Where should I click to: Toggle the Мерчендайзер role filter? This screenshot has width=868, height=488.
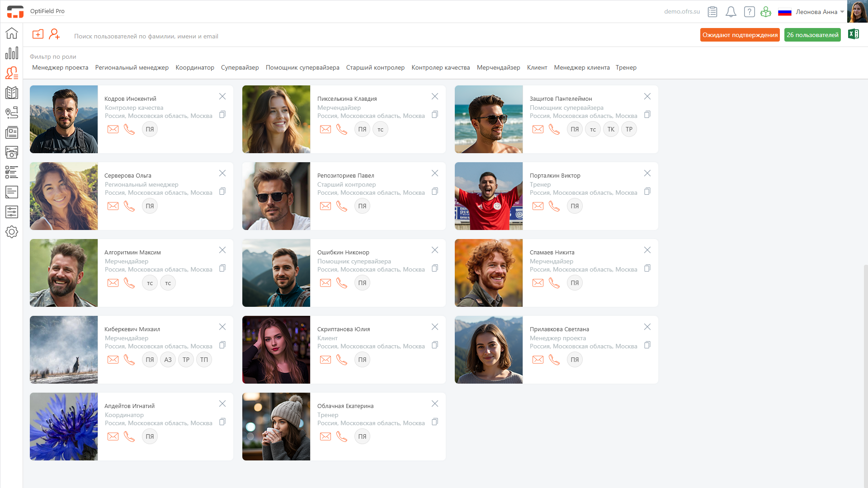point(498,67)
